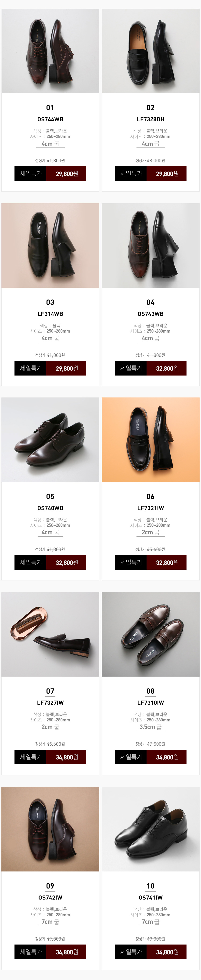Select the LF7310IW brown penny loafers photo
This screenshot has width=201, height=980.
[x=150, y=634]
